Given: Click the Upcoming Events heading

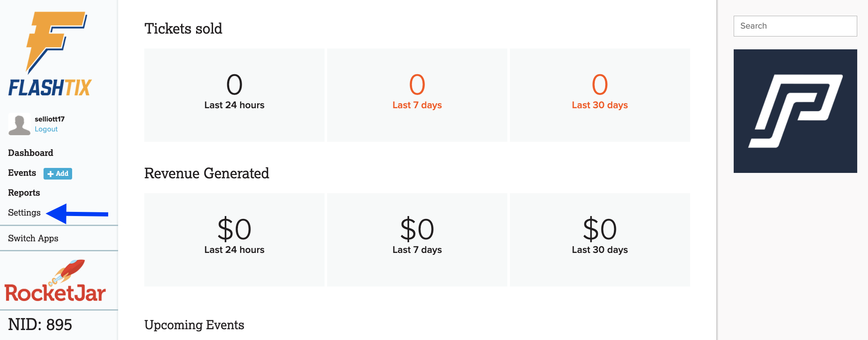Looking at the screenshot, I should (194, 325).
